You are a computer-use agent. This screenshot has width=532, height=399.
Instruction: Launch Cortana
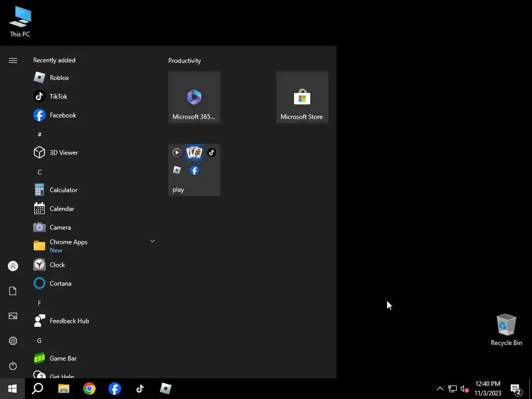tap(94, 283)
